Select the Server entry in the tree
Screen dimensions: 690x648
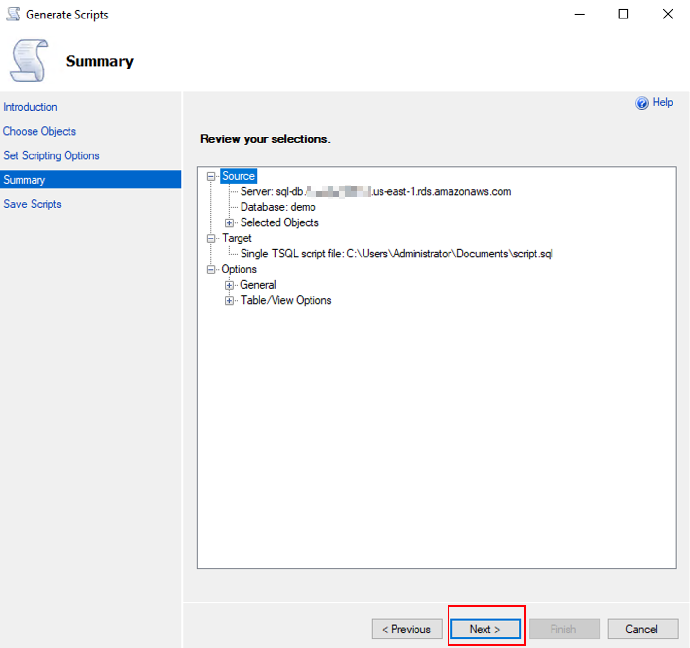375,192
